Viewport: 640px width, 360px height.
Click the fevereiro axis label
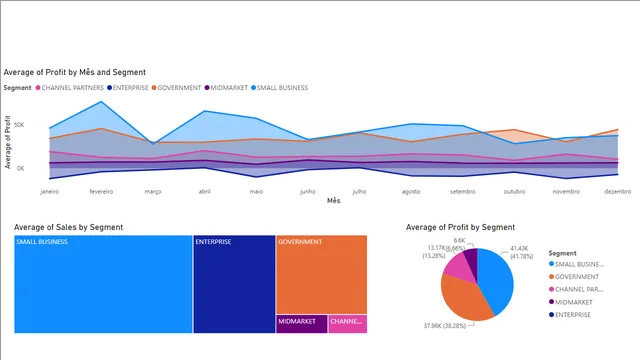coord(101,191)
